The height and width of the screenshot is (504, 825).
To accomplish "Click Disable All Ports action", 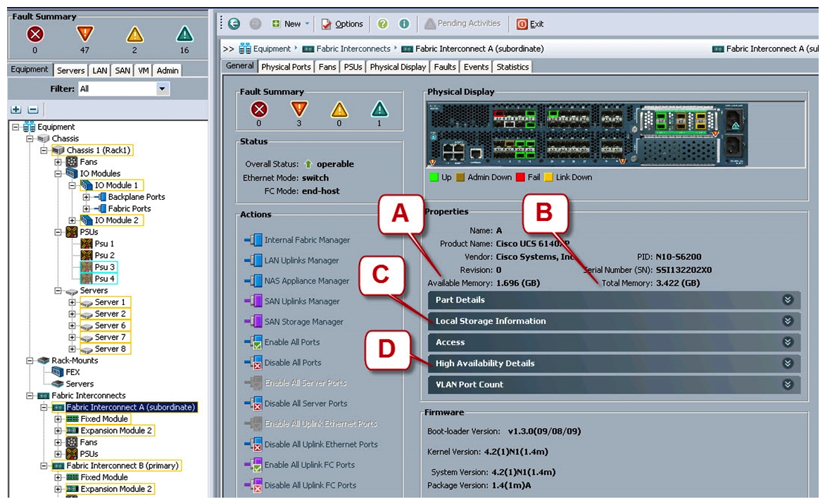I will pos(283,363).
